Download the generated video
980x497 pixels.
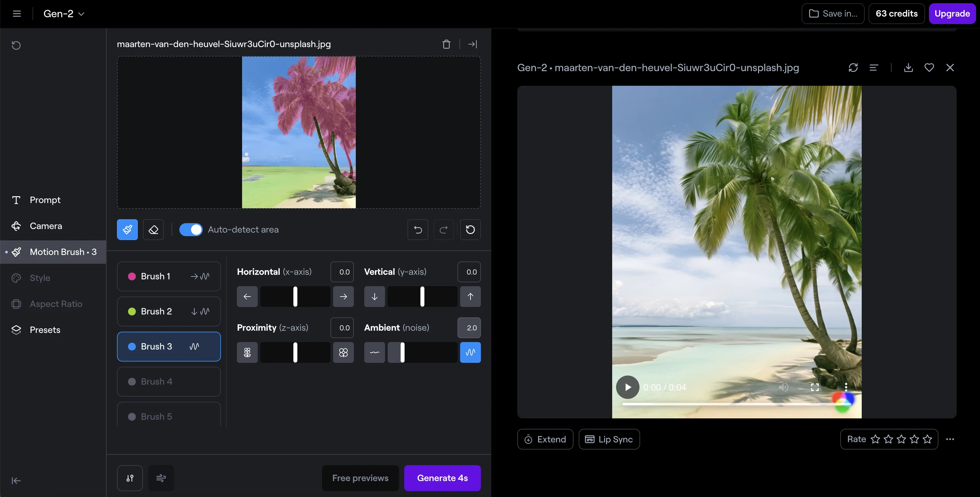tap(908, 68)
